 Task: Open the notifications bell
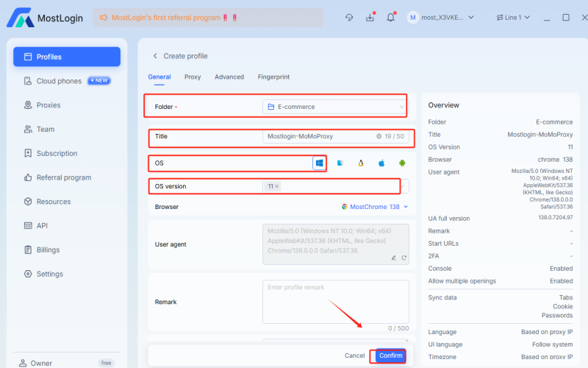click(x=390, y=17)
